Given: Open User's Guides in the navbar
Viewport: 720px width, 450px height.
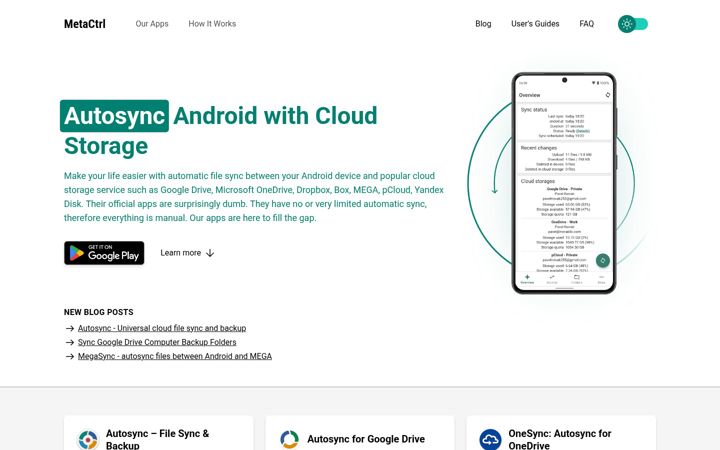Looking at the screenshot, I should coord(535,24).
